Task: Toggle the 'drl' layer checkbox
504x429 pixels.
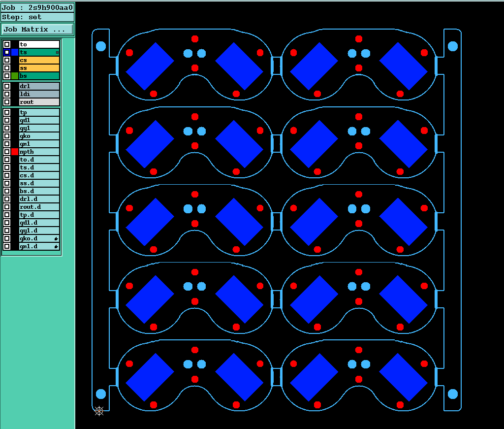Action: point(7,86)
